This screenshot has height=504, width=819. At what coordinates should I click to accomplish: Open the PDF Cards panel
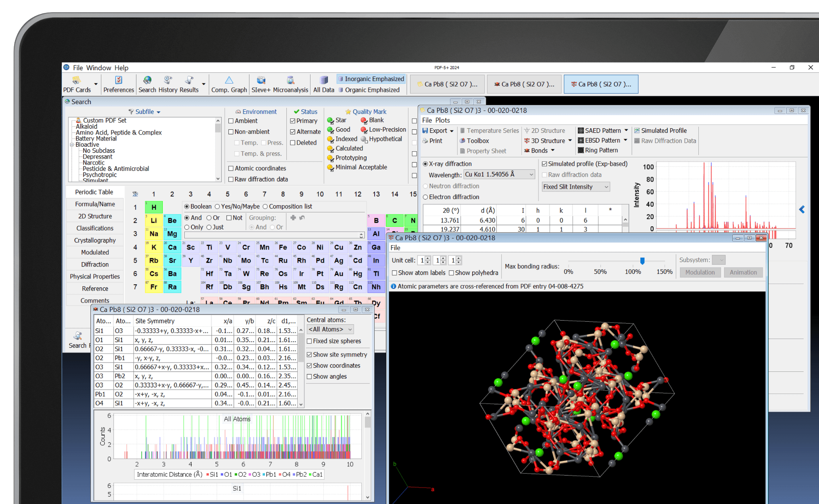77,84
